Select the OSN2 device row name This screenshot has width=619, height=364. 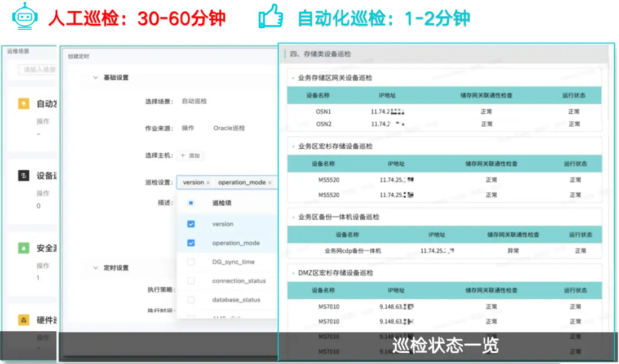pos(324,124)
